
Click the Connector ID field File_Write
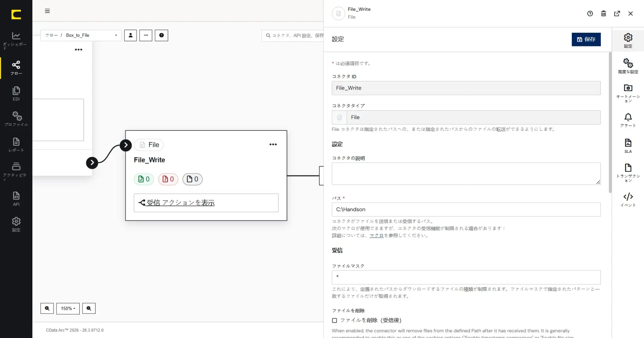[466, 88]
